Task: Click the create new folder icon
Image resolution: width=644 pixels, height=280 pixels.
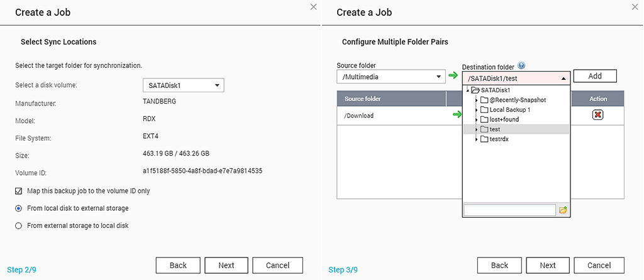Action: click(563, 210)
